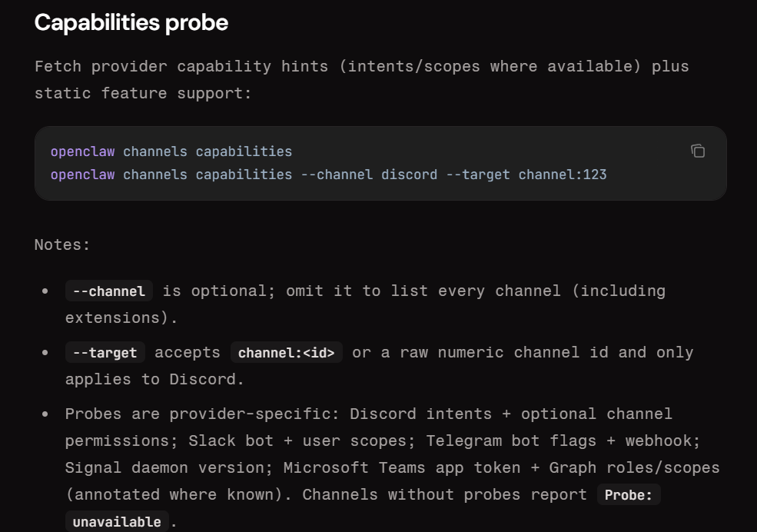The height and width of the screenshot is (532, 757).
Task: Click second openclaw command on line two
Action: [82, 175]
